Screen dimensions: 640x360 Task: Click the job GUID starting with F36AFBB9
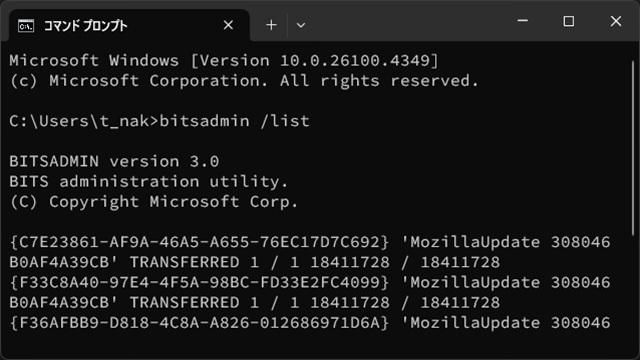tap(199, 323)
